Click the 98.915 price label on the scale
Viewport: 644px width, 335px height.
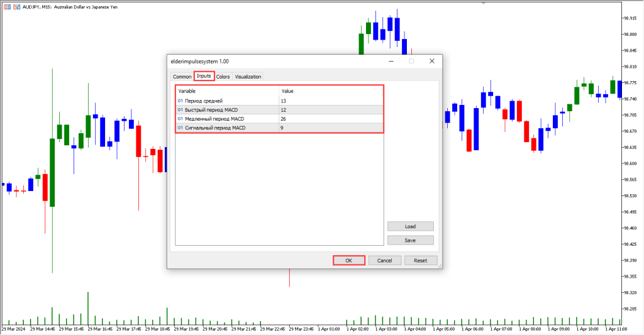[x=630, y=18]
